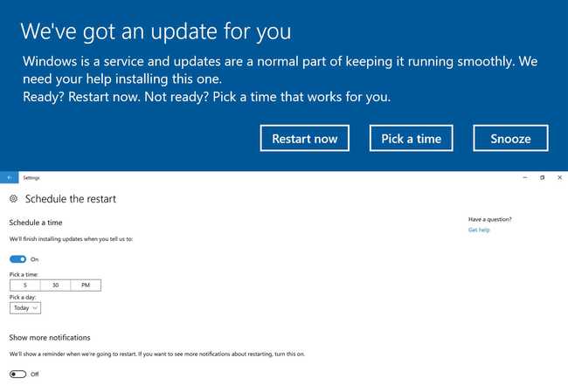Close the Settings window
This screenshot has height=392, width=568.
point(559,177)
